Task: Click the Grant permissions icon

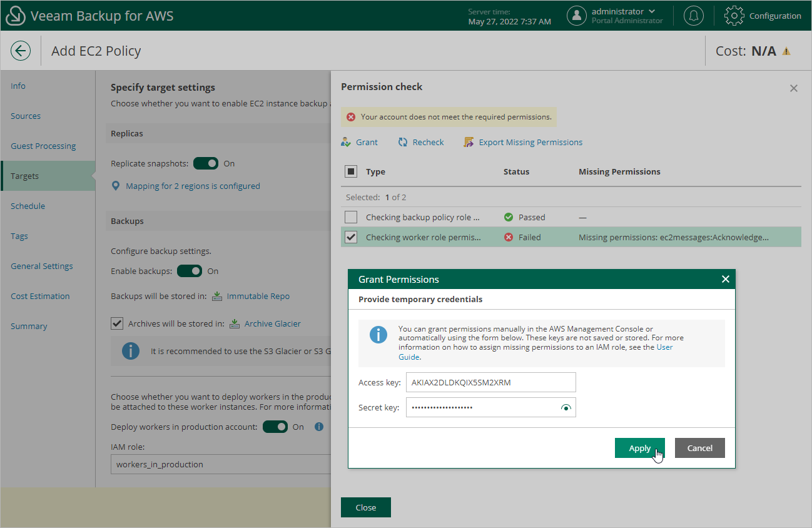Action: 346,142
